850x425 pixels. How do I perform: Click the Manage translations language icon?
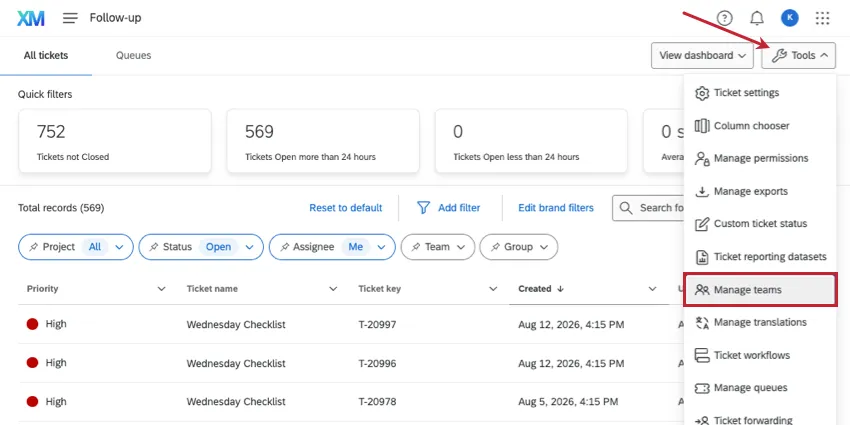[x=702, y=323]
